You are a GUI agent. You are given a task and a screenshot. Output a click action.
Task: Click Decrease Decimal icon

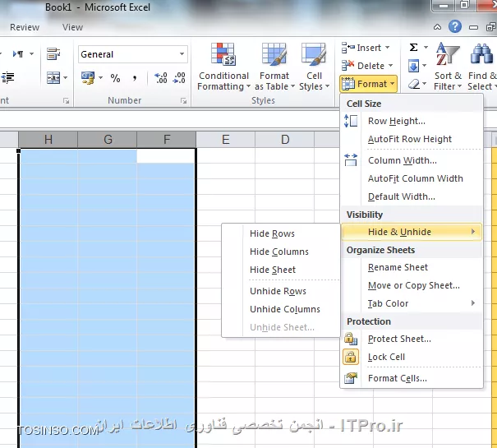(179, 78)
